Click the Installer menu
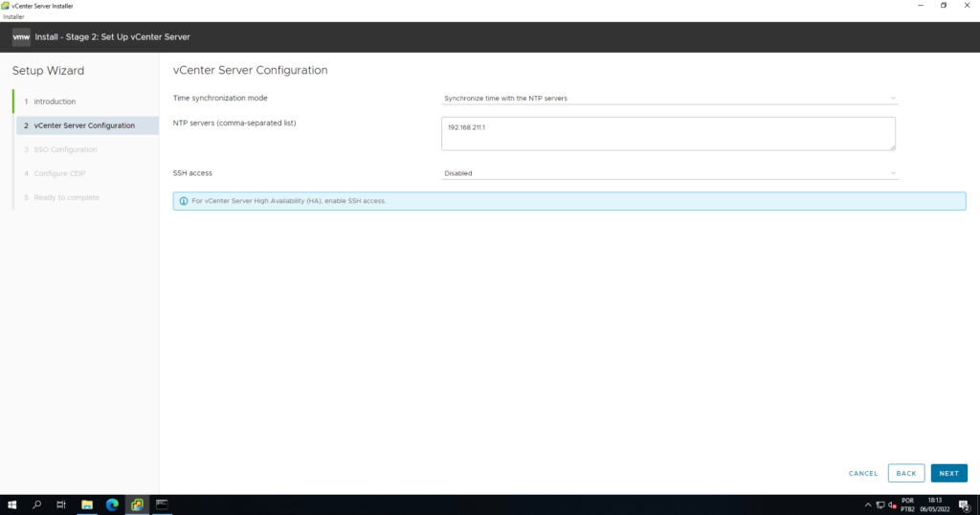The width and height of the screenshot is (980, 515). (x=13, y=17)
